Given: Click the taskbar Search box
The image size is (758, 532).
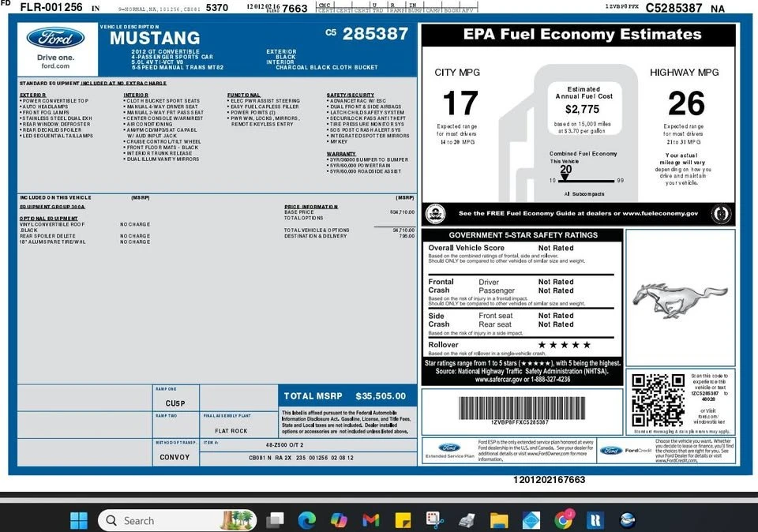Looking at the screenshot, I should (177, 520).
